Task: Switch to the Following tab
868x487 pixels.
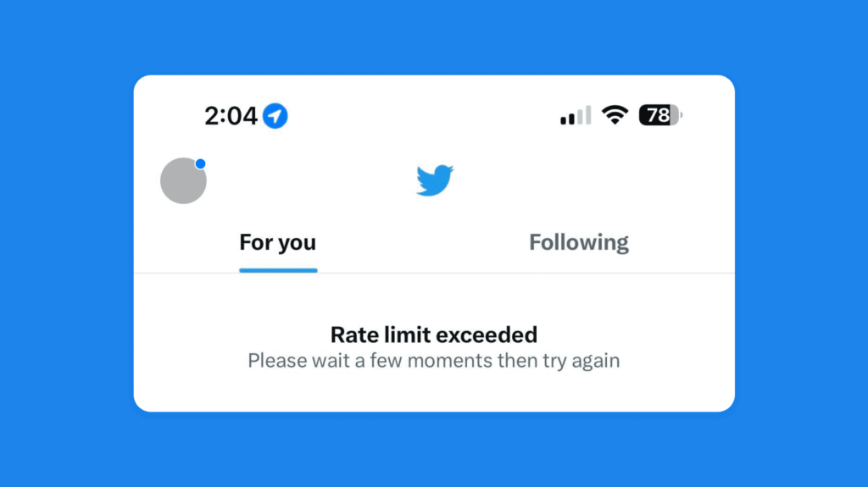Action: click(579, 243)
